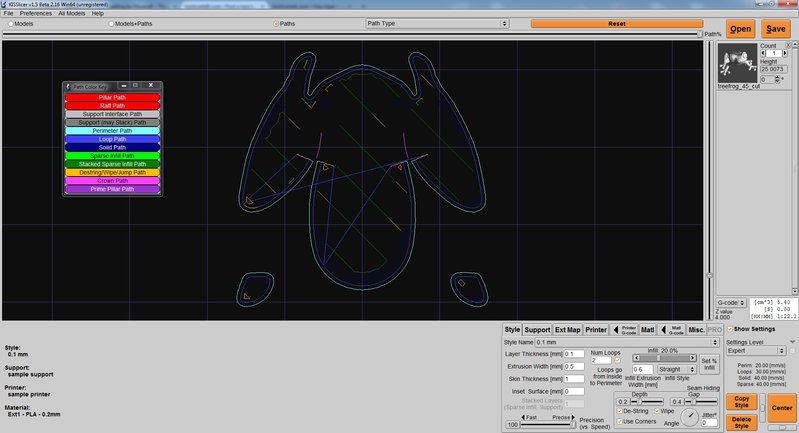
Task: Open the Infill Style Straight dropdown
Action: pyautogui.click(x=676, y=369)
